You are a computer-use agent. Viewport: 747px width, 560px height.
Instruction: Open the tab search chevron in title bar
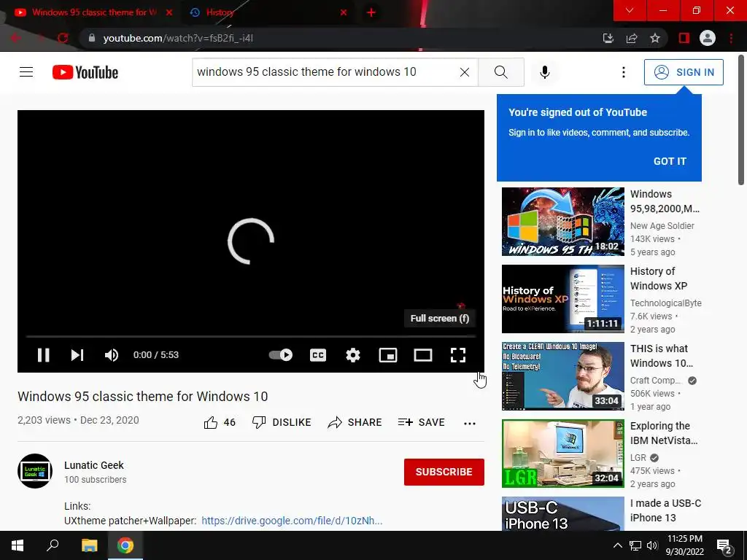630,10
